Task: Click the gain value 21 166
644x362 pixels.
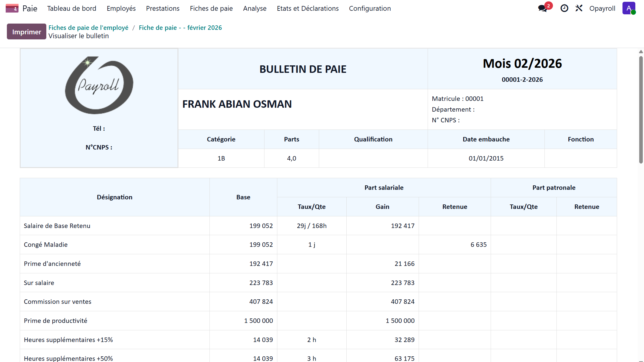Action: [x=404, y=264]
